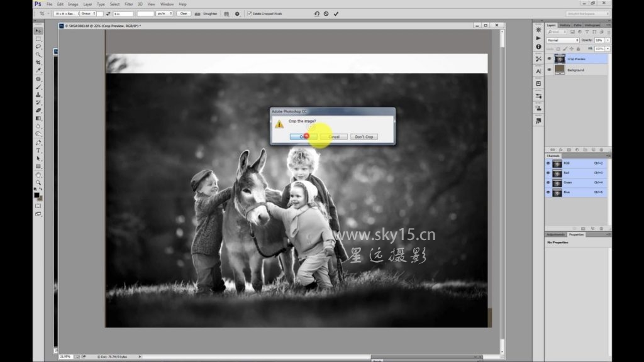644x362 pixels.
Task: Select the Eraser tool
Action: tap(38, 110)
